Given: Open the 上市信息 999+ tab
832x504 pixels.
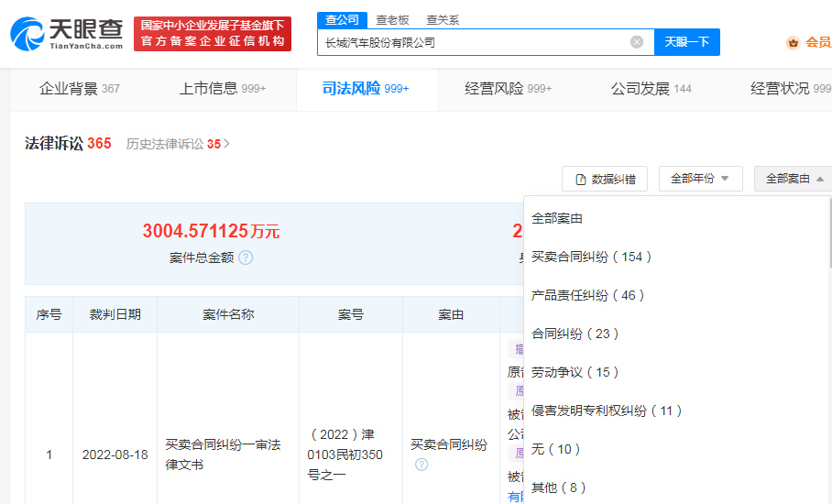Looking at the screenshot, I should (x=223, y=89).
